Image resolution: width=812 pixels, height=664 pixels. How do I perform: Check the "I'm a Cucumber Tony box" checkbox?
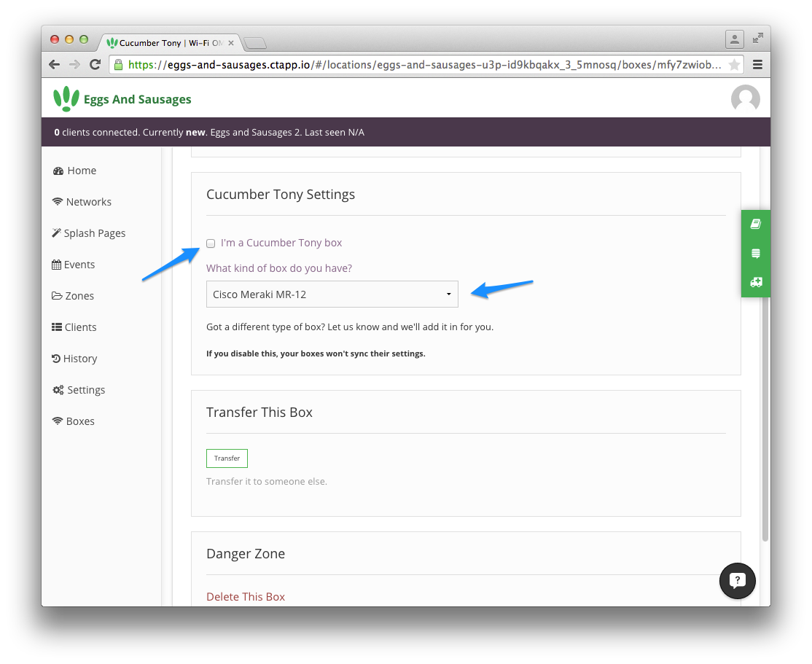coord(211,243)
